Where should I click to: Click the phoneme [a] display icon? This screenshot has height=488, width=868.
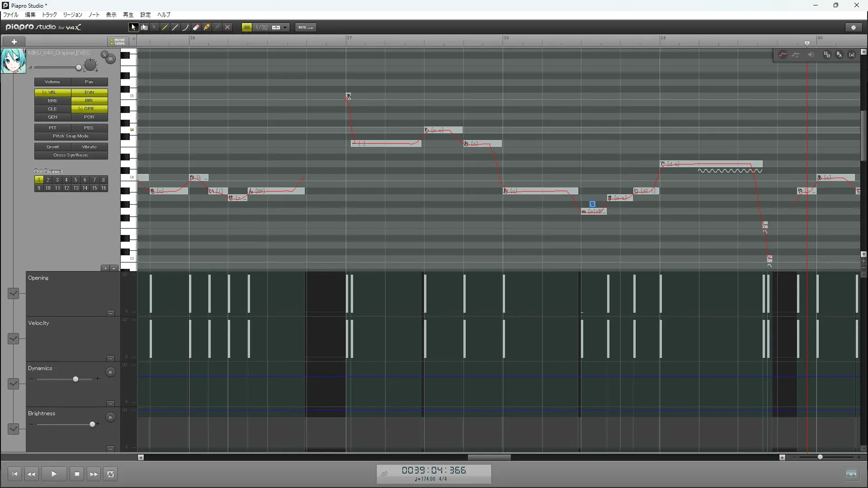tap(852, 55)
